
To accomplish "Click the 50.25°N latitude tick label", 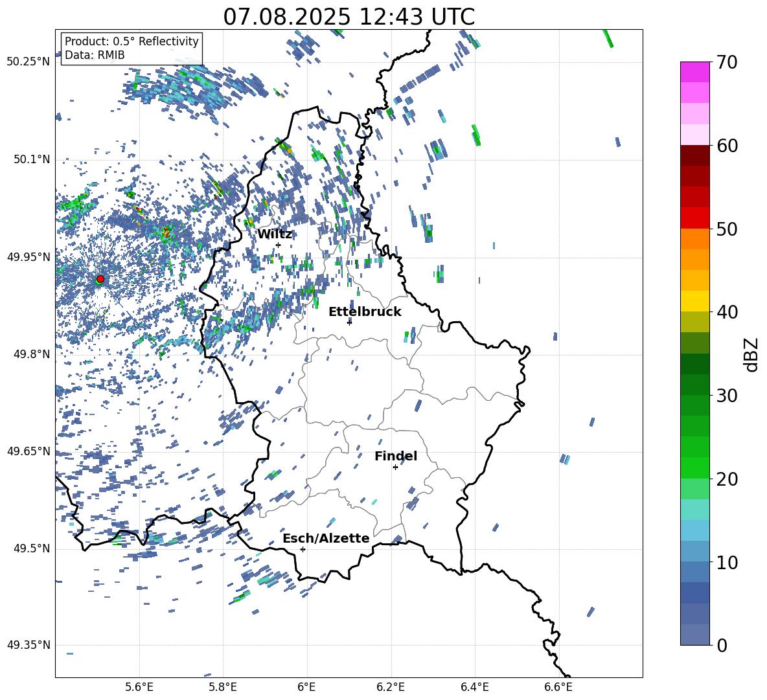I will pyautogui.click(x=29, y=62).
